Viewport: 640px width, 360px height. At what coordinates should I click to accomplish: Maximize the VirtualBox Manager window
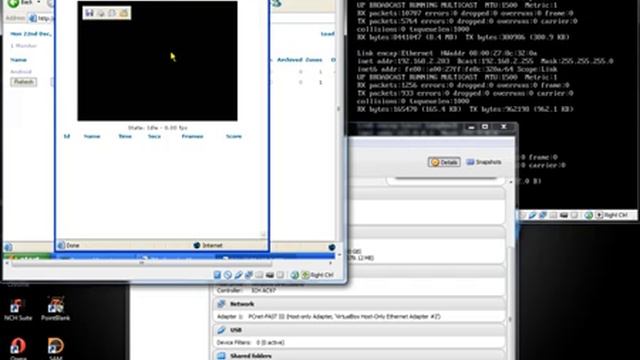coord(485,127)
